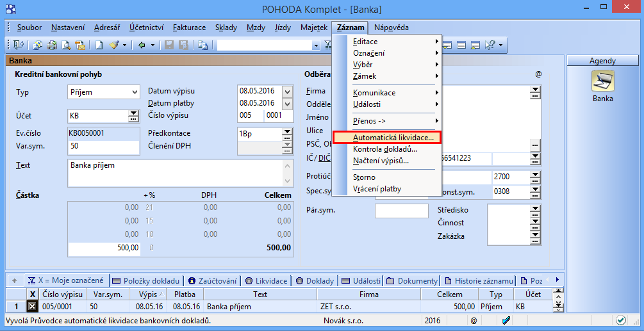The width and height of the screenshot is (644, 331).
Task: Click the copy documents toolbar icon
Action: tap(38, 45)
